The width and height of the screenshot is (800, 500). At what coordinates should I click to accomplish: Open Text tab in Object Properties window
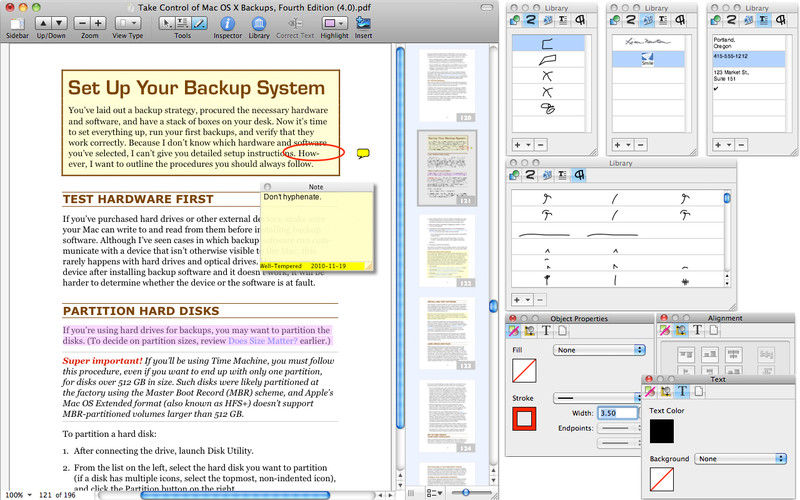click(x=546, y=331)
